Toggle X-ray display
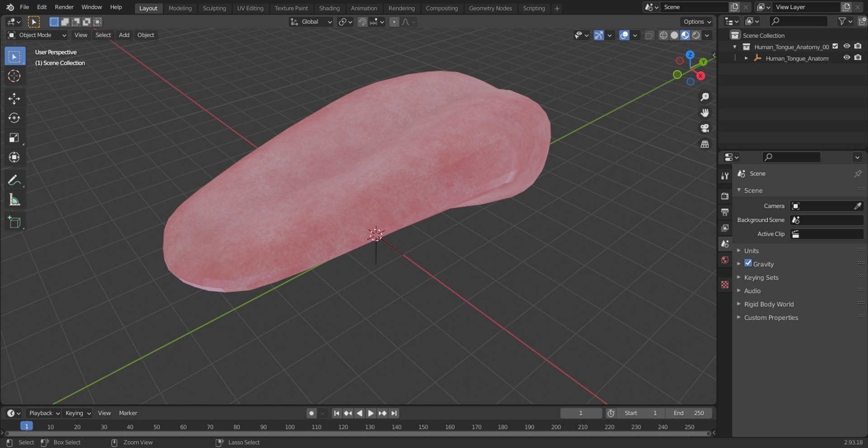This screenshot has width=868, height=448. click(x=649, y=35)
